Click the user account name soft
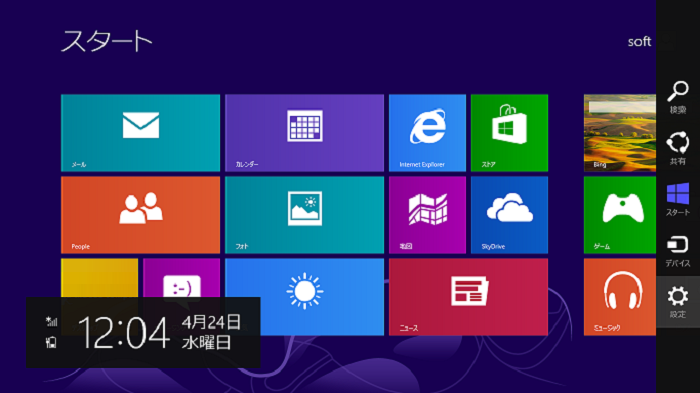Viewport: 700px width, 393px height. [639, 42]
